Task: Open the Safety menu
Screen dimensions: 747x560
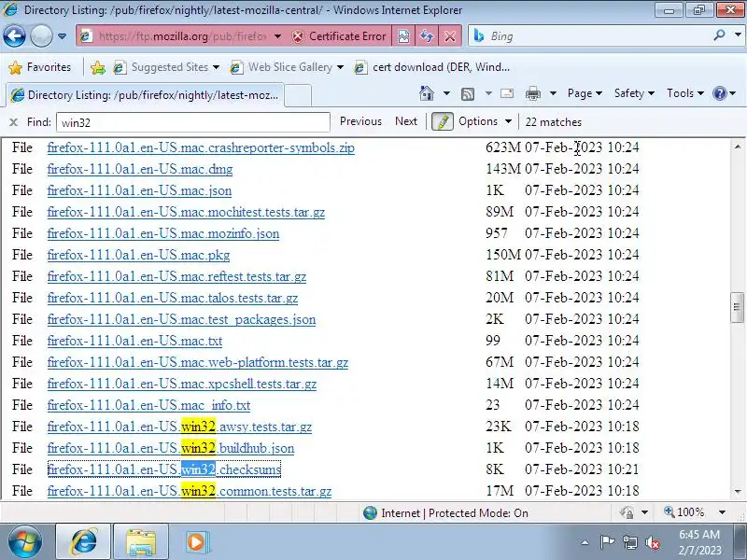Action: click(x=634, y=93)
